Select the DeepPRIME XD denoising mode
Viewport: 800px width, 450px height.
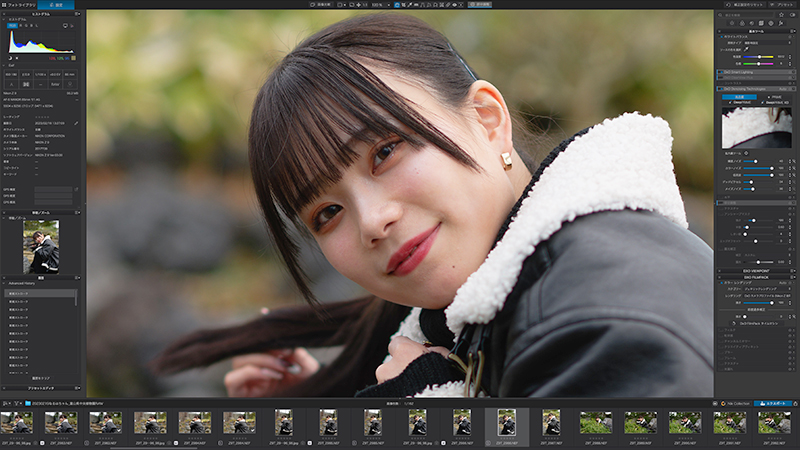click(776, 103)
